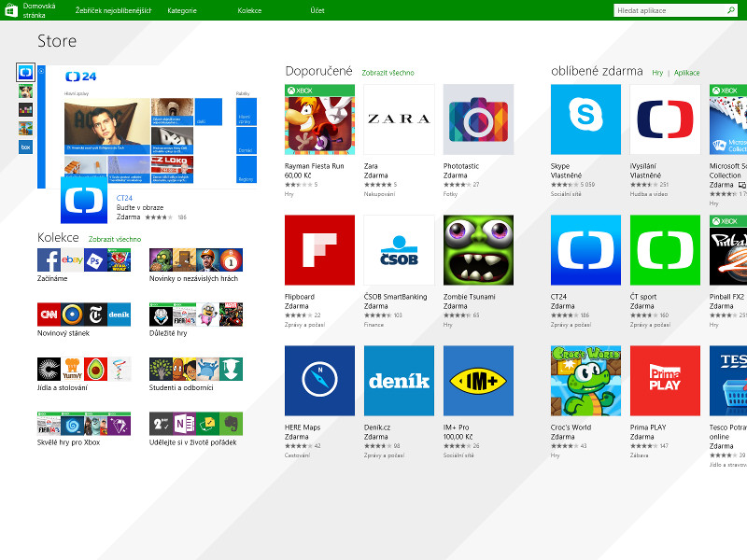Select the ČT24 featured thumbnail
The width and height of the screenshot is (747, 560).
tap(25, 73)
